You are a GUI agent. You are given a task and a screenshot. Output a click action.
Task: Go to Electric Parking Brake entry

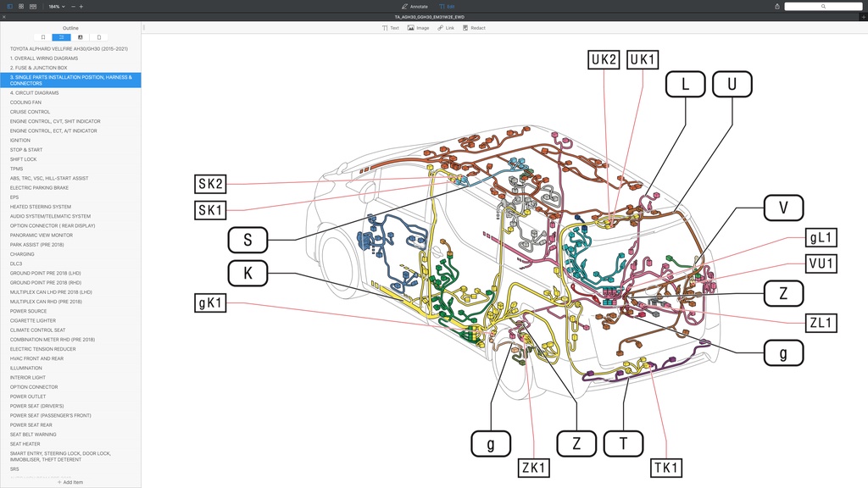coord(39,187)
